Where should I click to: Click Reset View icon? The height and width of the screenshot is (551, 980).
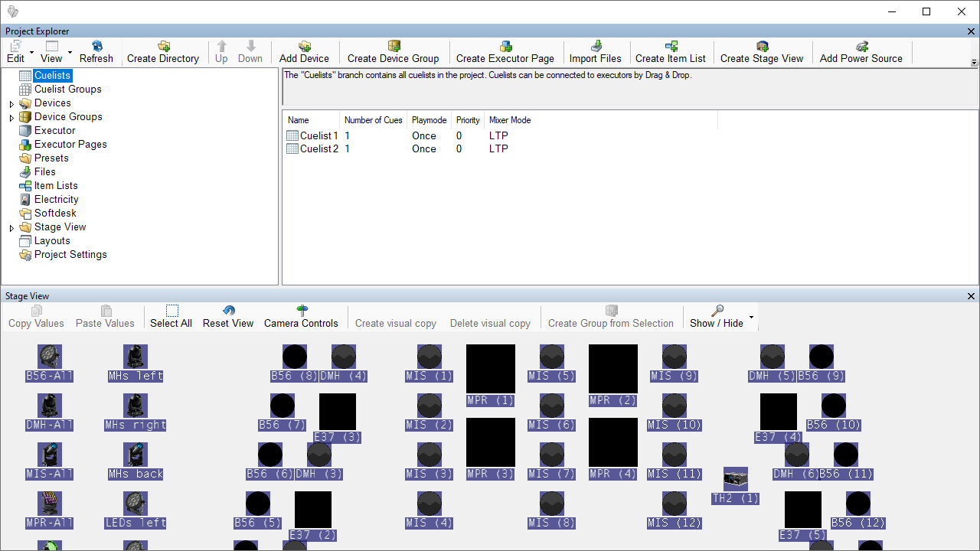228,311
